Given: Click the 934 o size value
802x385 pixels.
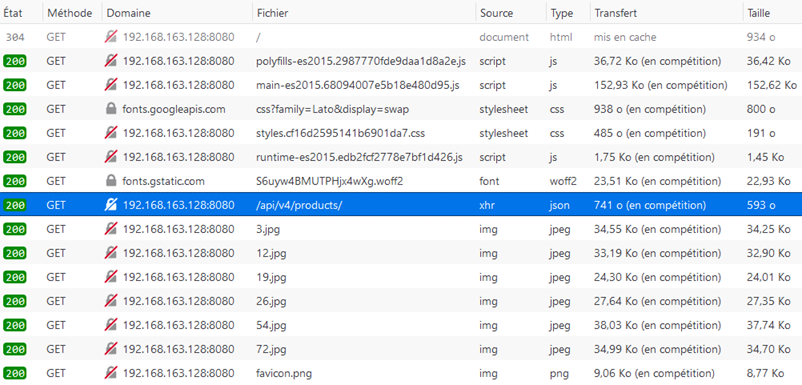Looking at the screenshot, I should point(761,37).
